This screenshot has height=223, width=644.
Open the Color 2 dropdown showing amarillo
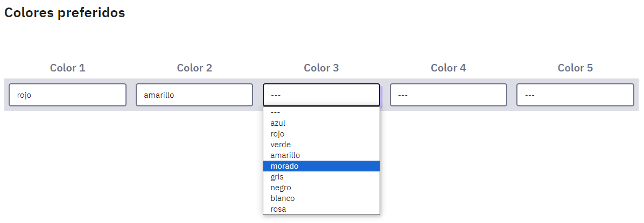[x=194, y=95]
